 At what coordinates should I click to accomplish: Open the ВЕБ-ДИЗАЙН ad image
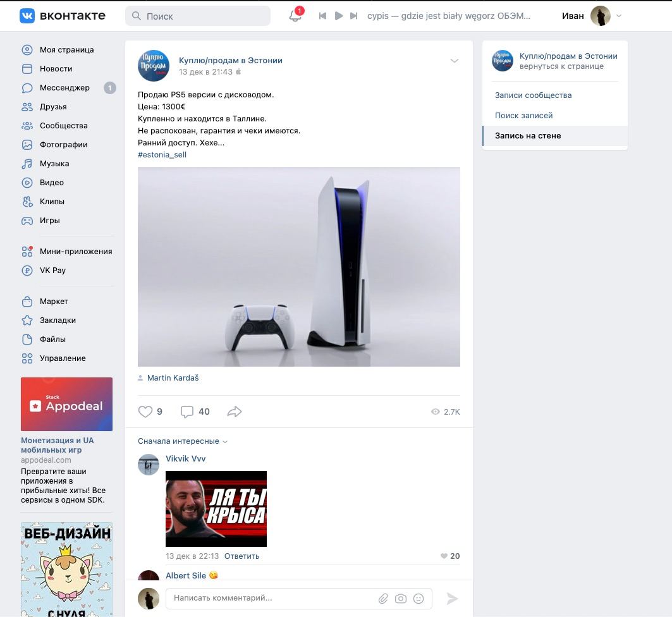click(66, 570)
